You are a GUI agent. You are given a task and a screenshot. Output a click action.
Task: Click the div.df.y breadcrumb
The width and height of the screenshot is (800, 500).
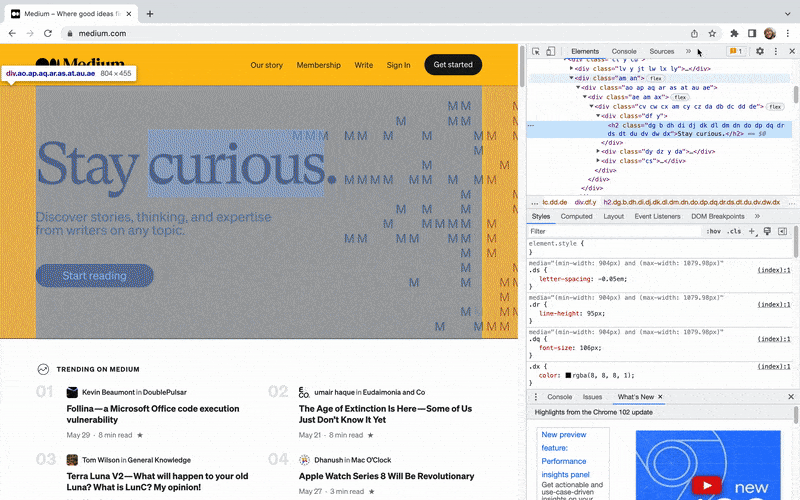click(x=585, y=202)
